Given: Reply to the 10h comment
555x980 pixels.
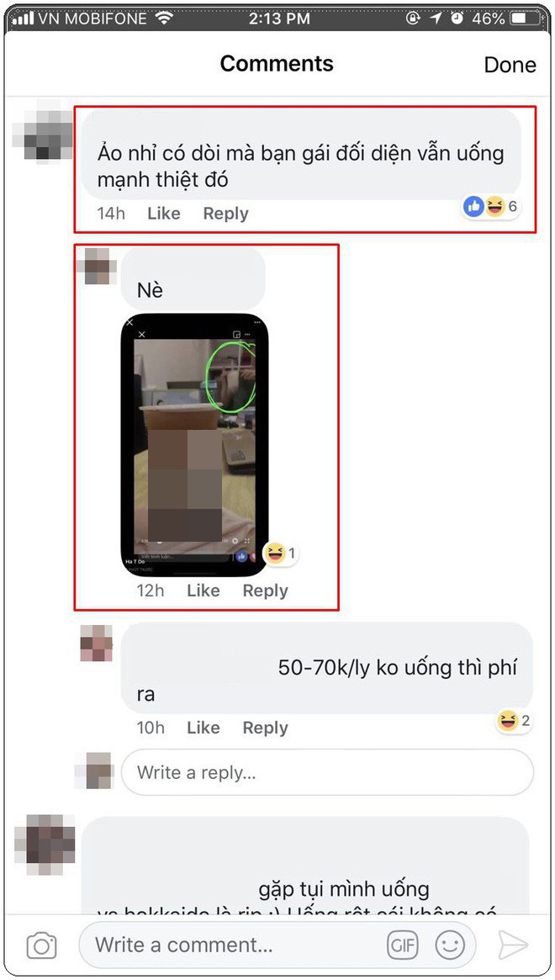Looking at the screenshot, I should point(265,728).
